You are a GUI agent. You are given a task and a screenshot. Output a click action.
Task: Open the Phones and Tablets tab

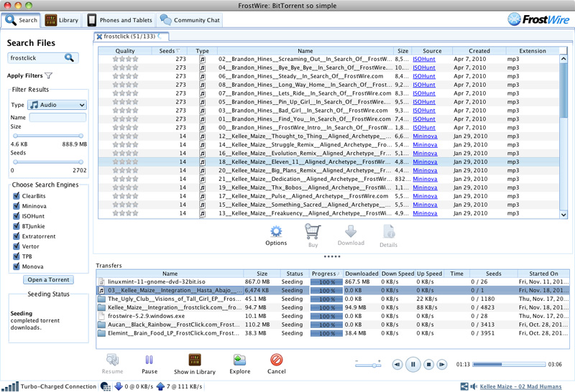[119, 20]
